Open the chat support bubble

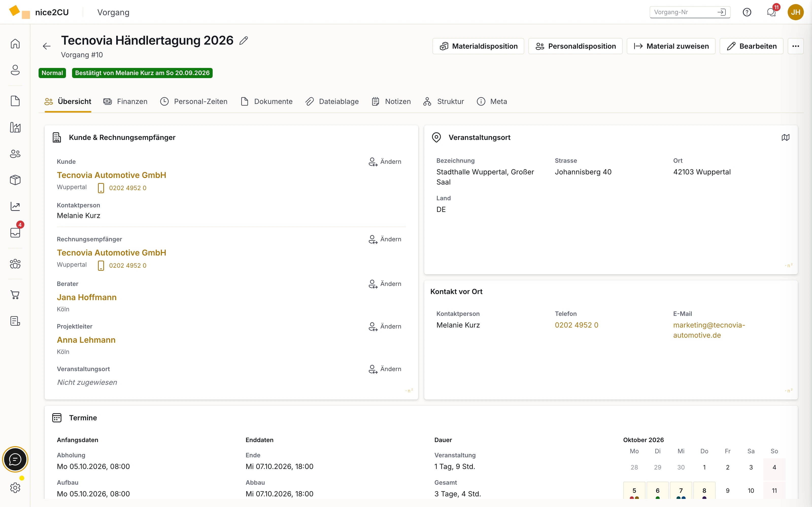[15, 459]
